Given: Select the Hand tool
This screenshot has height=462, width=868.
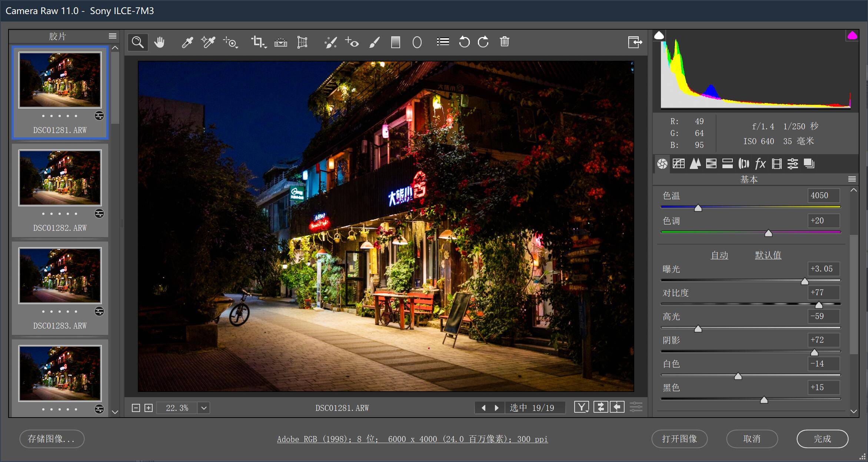Looking at the screenshot, I should click(159, 42).
